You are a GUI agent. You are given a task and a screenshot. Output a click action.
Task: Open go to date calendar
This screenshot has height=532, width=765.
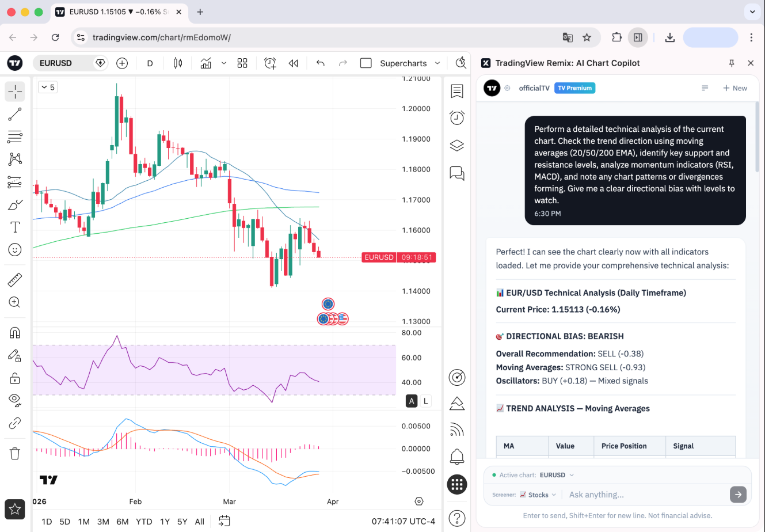coord(224,522)
